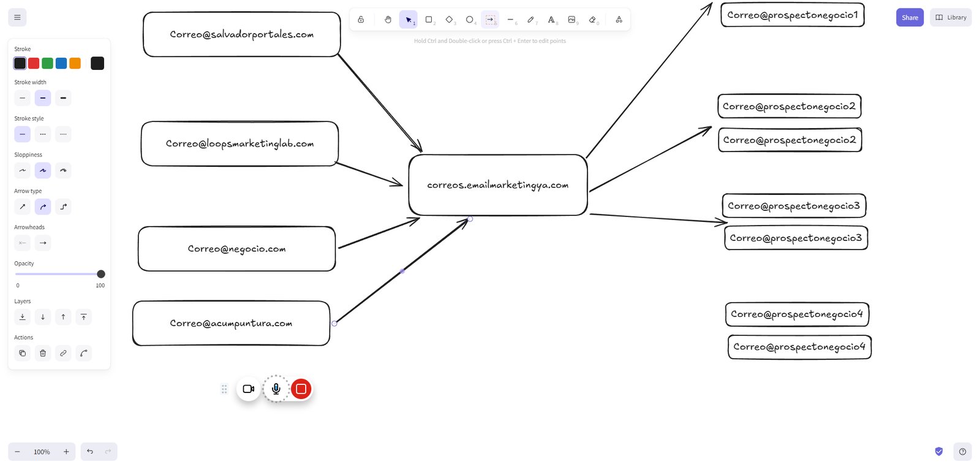The image size is (980, 469).
Task: Duplicate the selected arrow
Action: point(23,353)
